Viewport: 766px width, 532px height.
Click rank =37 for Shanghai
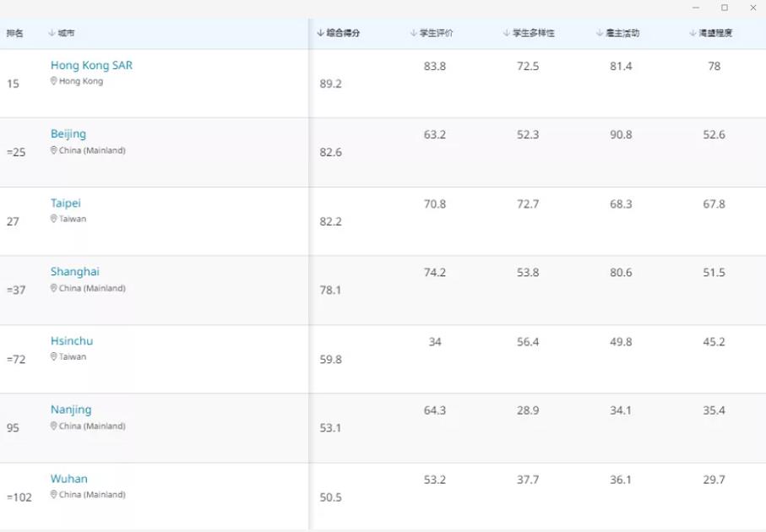(x=16, y=290)
